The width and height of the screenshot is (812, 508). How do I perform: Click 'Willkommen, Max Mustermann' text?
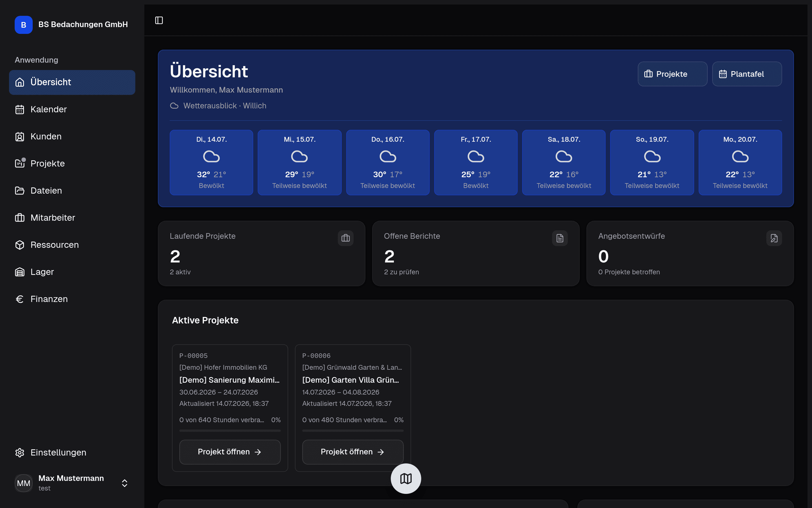coord(226,90)
